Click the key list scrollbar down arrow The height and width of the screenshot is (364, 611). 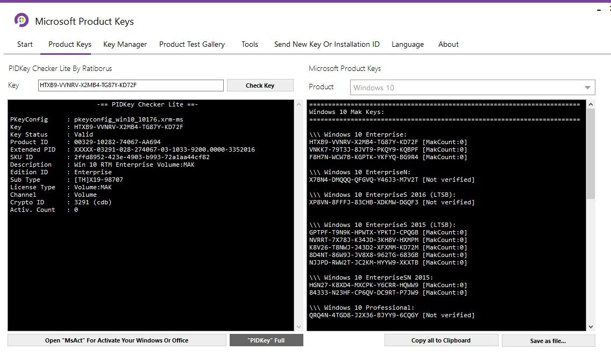pyautogui.click(x=591, y=327)
